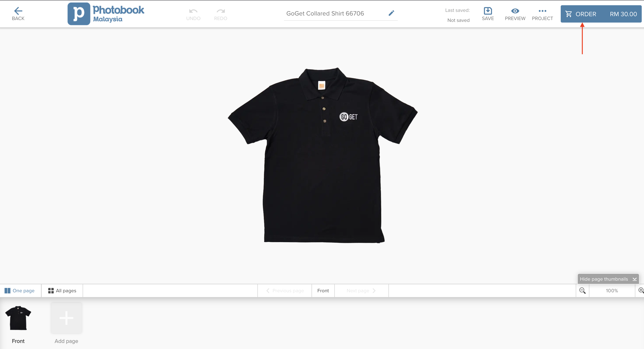Click the Photobook Malaysia logo

pos(106,14)
